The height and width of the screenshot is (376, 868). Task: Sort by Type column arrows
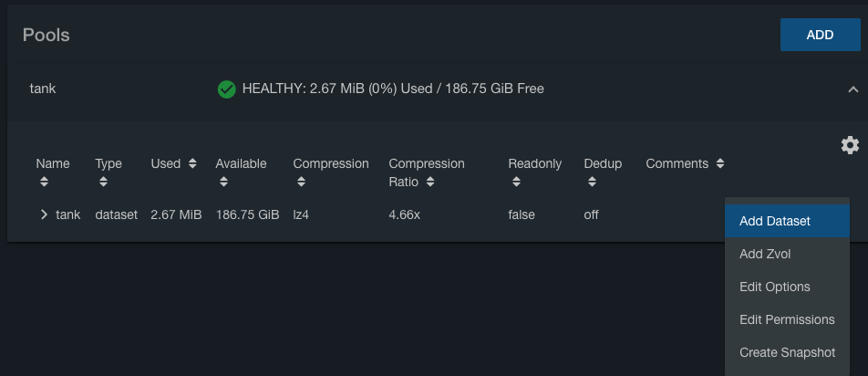click(100, 182)
